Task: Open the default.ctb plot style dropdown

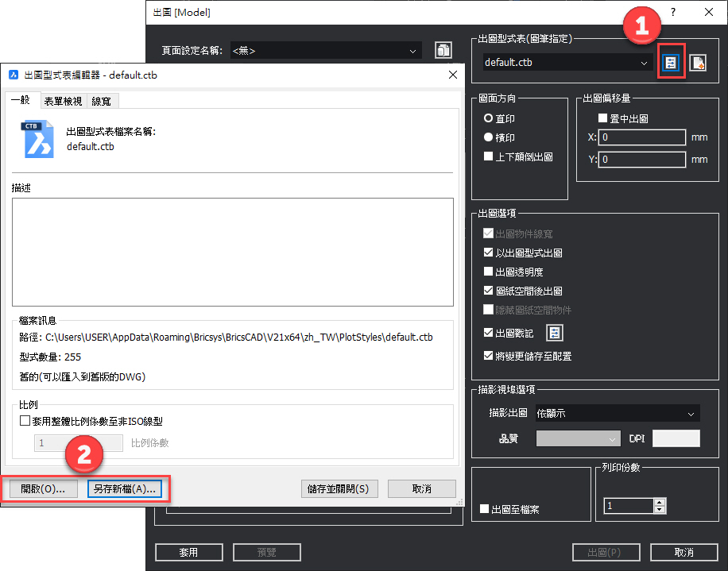Action: point(567,62)
